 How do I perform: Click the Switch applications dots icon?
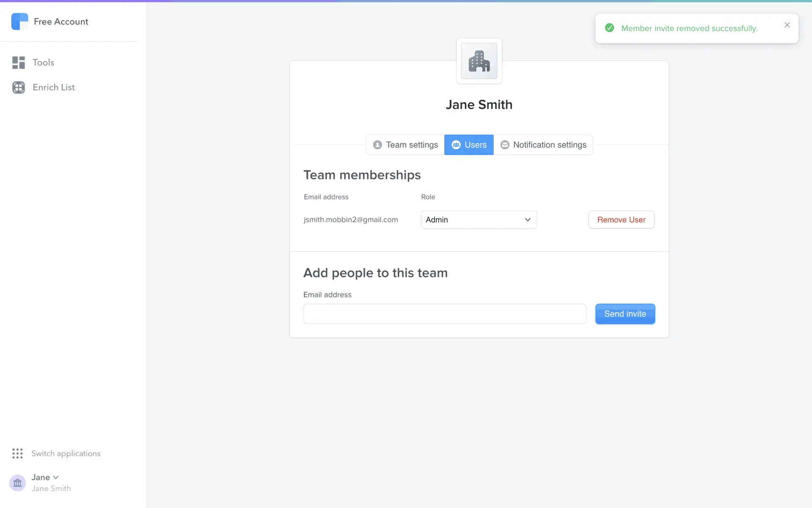[17, 453]
